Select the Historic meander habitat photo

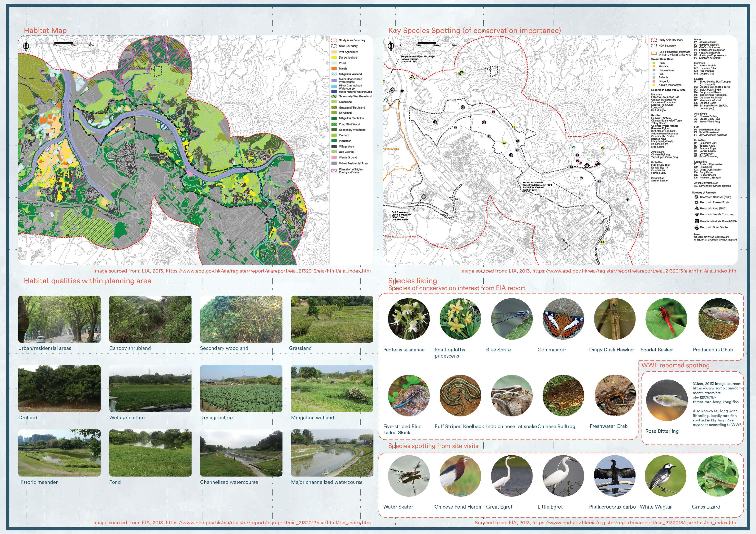tap(59, 453)
